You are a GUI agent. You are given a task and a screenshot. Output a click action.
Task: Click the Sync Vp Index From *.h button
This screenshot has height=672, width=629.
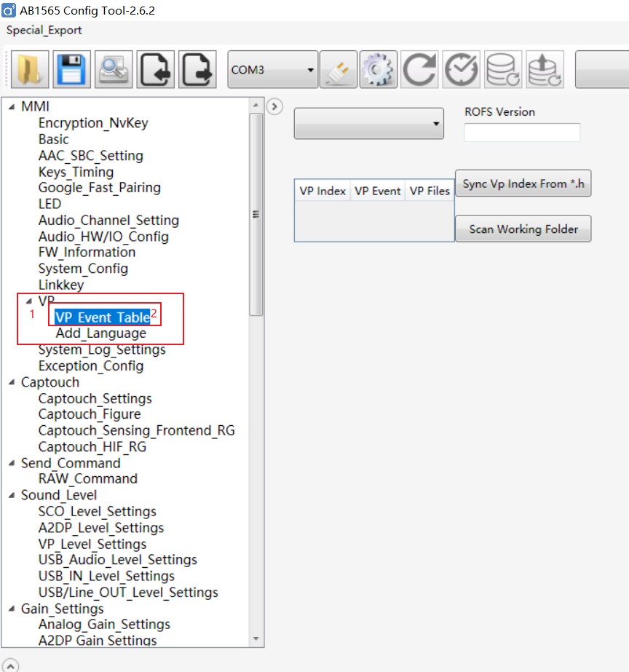pyautogui.click(x=523, y=183)
